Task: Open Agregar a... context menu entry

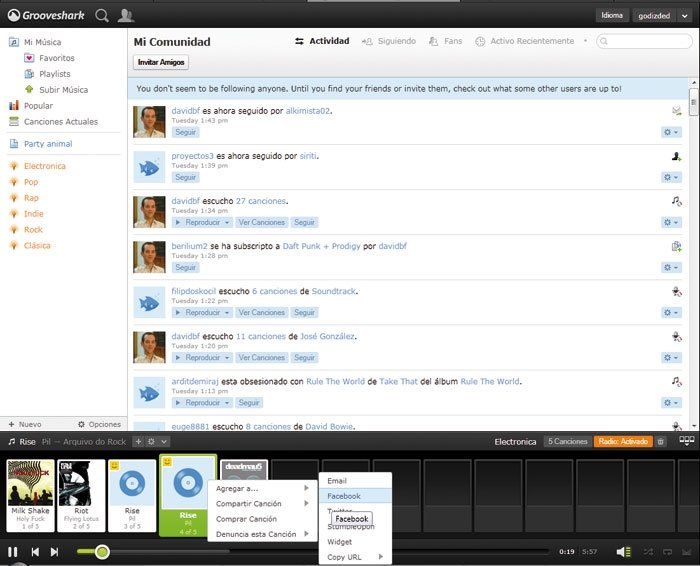Action: [x=262, y=488]
